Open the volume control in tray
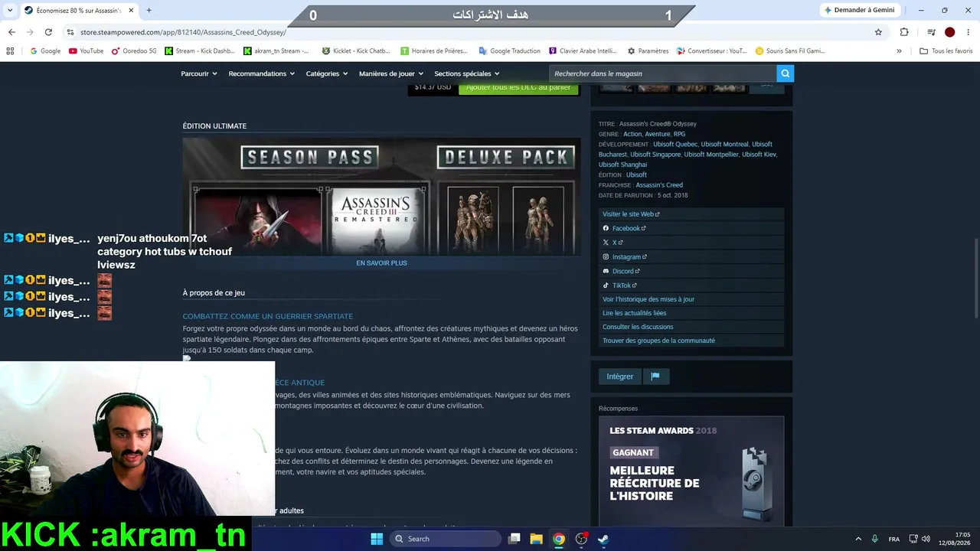The width and height of the screenshot is (980, 551). (926, 539)
